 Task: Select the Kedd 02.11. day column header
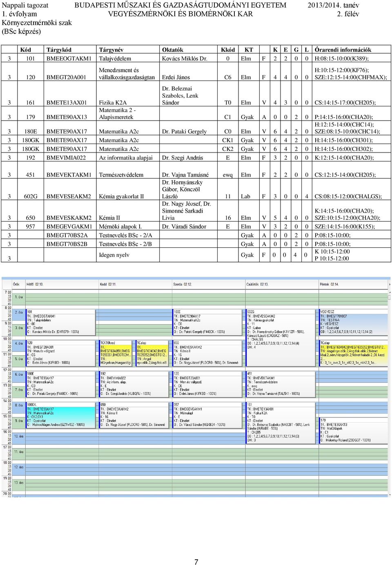pyautogui.click(x=136, y=284)
